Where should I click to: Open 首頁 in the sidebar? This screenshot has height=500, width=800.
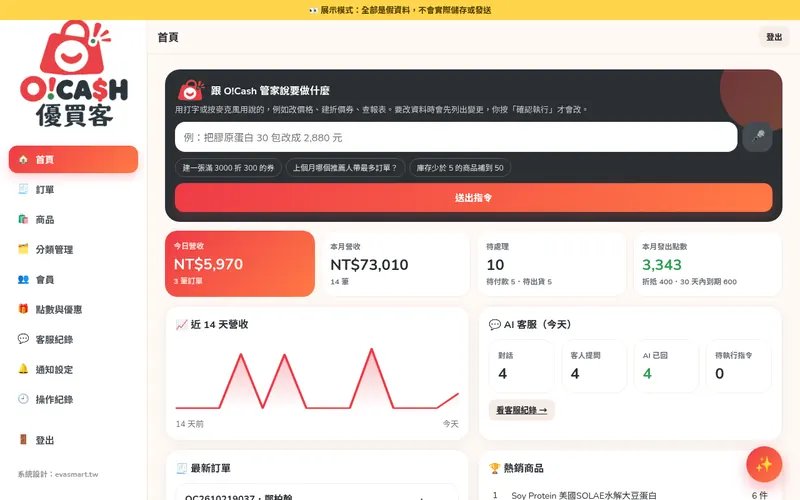click(73, 159)
